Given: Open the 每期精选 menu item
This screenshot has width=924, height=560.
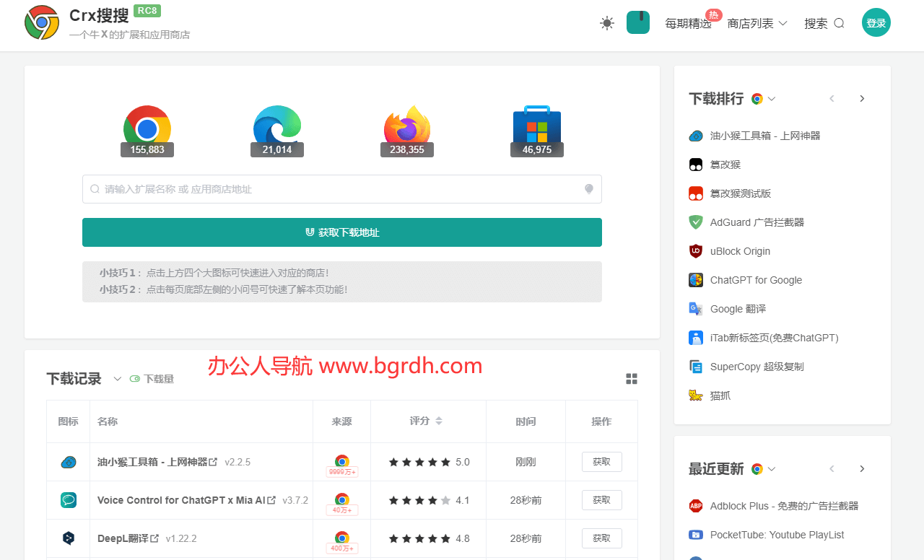Looking at the screenshot, I should [688, 23].
